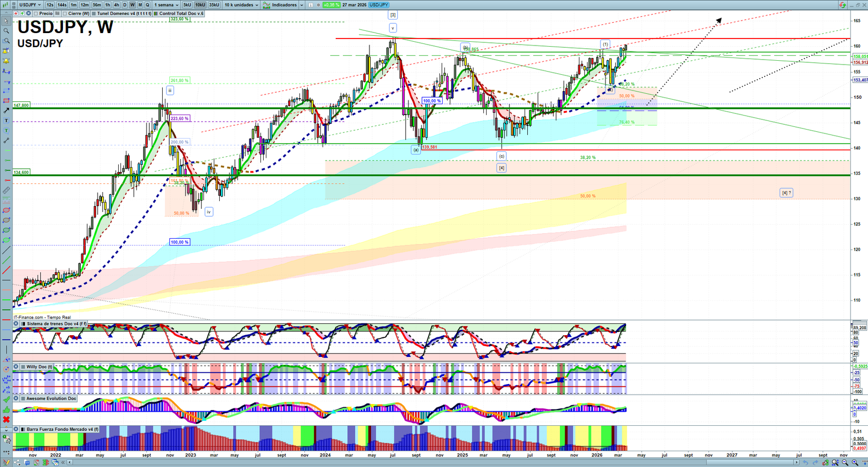Close the price panel with X icon

click(28, 14)
